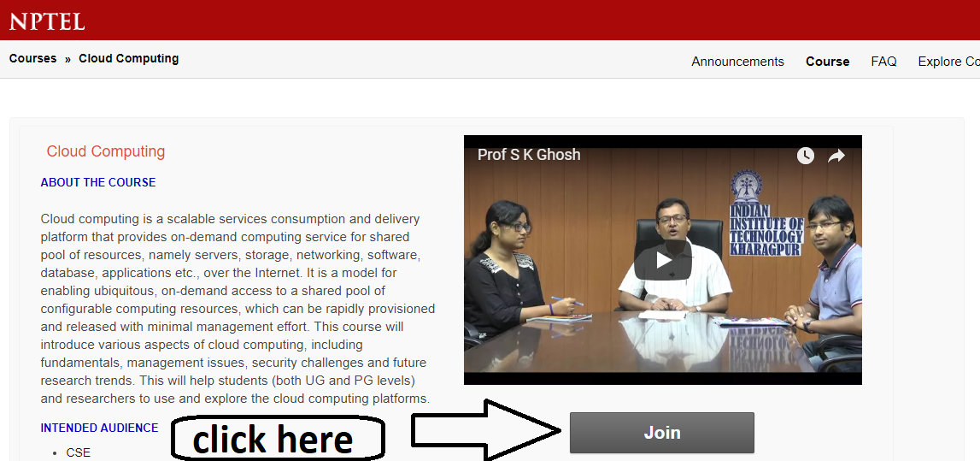Click the large arrow pointing to Join

point(485,430)
